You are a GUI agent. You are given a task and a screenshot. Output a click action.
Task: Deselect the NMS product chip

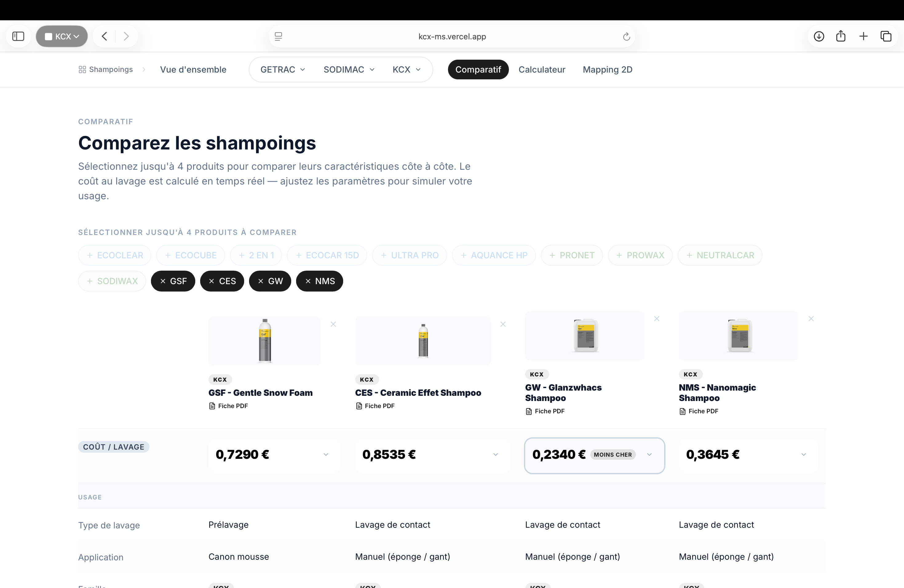click(319, 281)
